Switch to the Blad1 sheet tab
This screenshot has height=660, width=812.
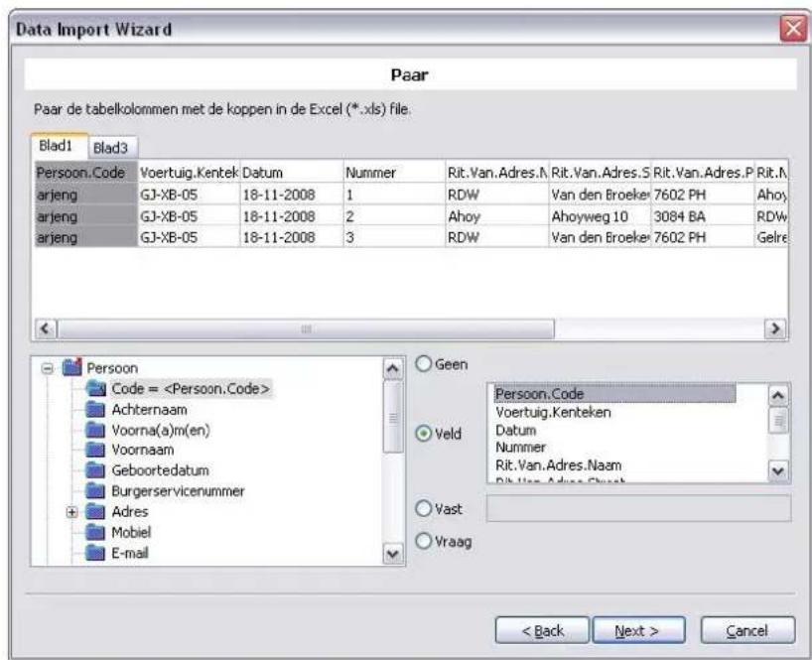[59, 146]
